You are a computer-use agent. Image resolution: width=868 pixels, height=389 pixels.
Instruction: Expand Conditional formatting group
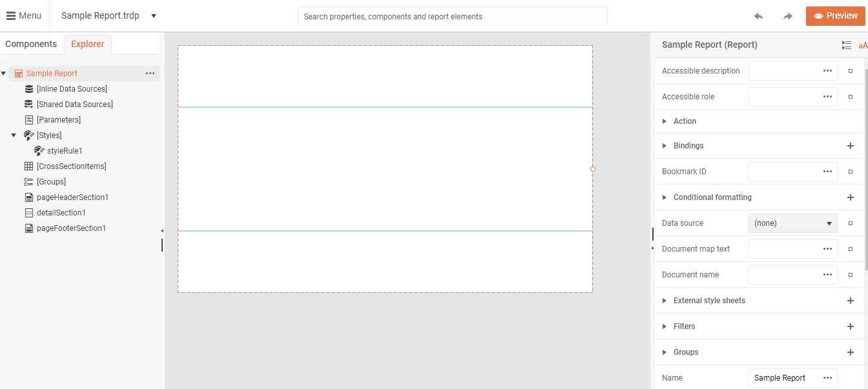coord(665,197)
